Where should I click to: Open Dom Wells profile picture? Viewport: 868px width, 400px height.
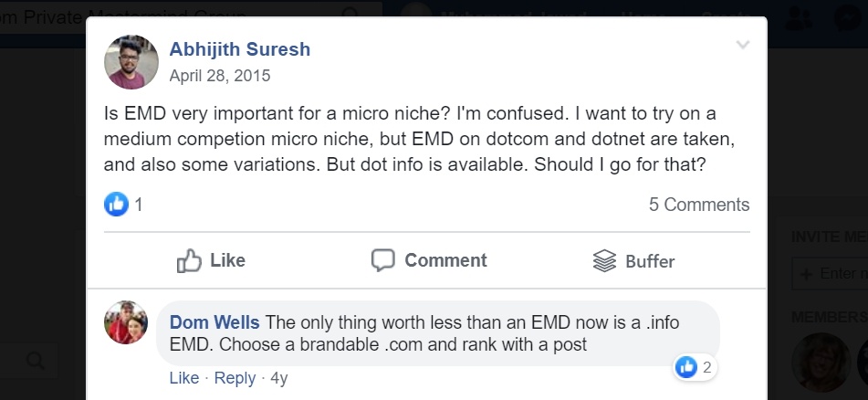[x=126, y=322]
